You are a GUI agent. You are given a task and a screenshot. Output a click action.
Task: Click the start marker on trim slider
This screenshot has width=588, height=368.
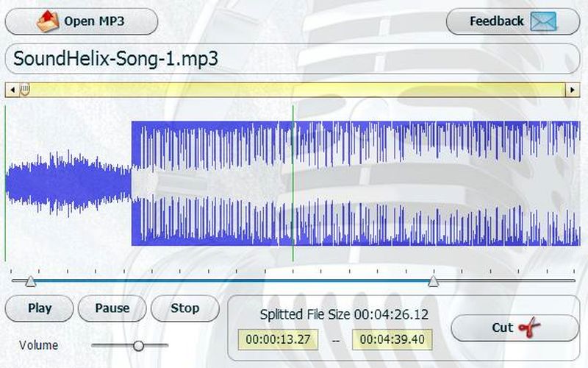[x=30, y=281]
